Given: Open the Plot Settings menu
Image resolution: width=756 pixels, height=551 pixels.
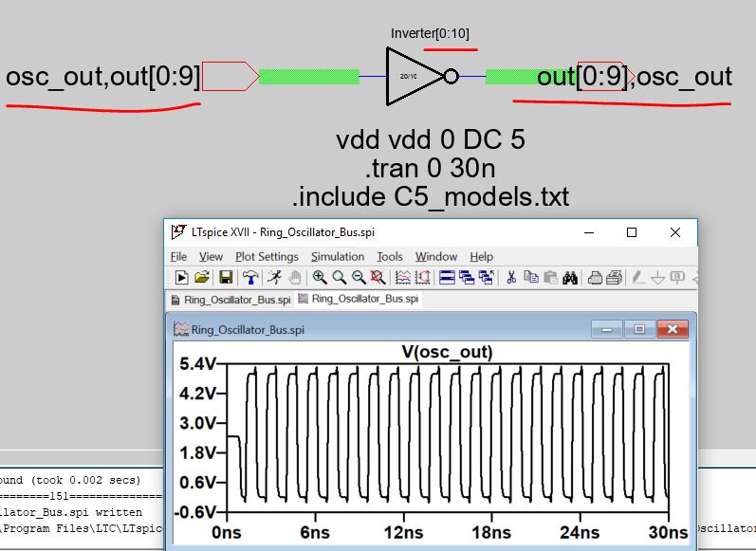Looking at the screenshot, I should click(267, 256).
